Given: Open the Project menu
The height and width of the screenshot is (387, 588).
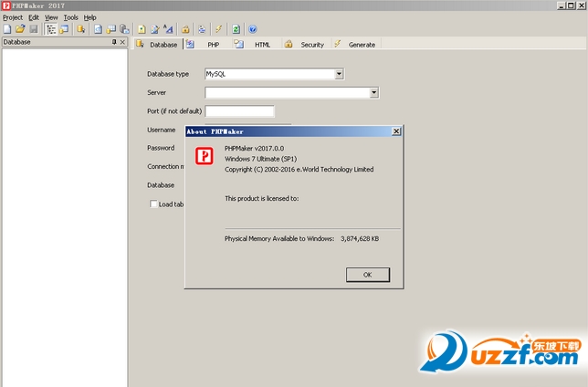Looking at the screenshot, I should coord(13,17).
